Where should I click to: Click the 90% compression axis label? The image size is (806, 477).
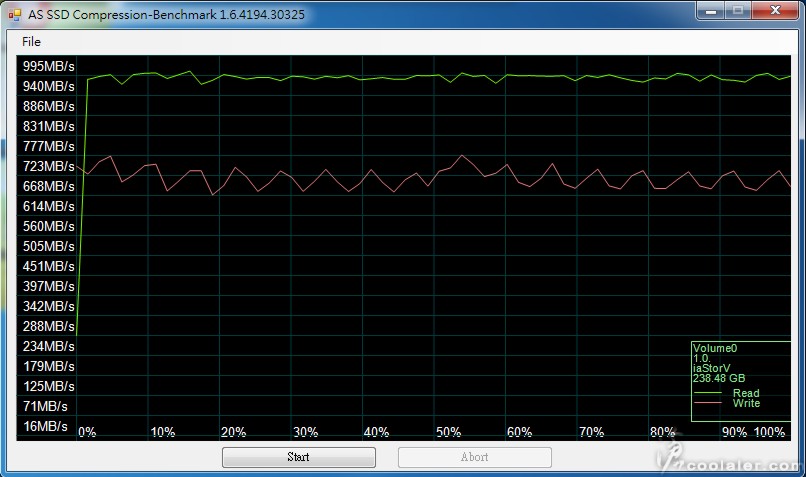(x=734, y=432)
